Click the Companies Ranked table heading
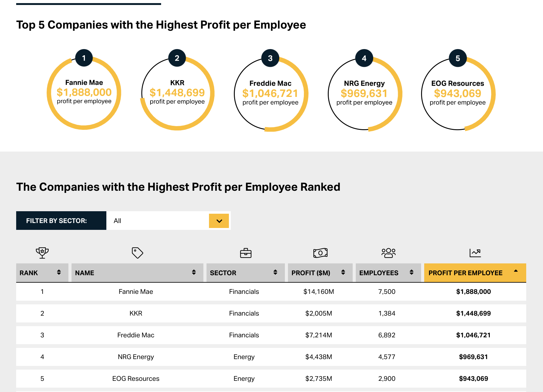 178,187
